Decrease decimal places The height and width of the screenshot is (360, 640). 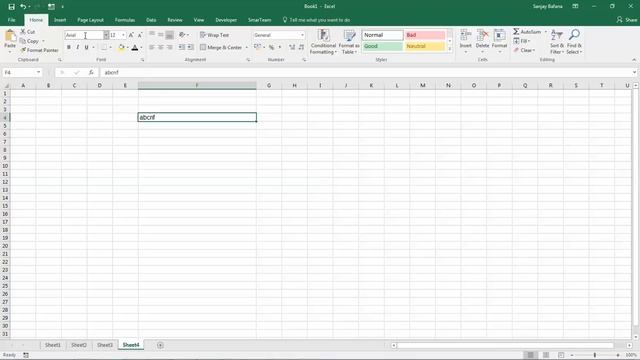[x=301, y=47]
